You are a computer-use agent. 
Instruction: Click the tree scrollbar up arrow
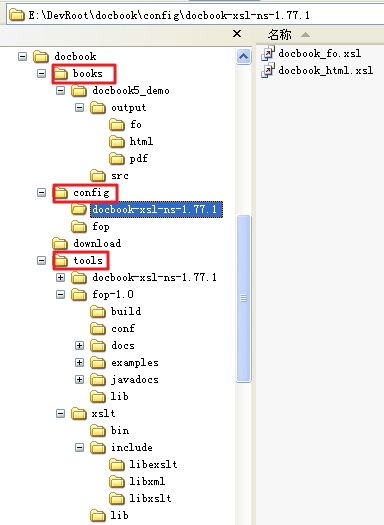tap(243, 56)
